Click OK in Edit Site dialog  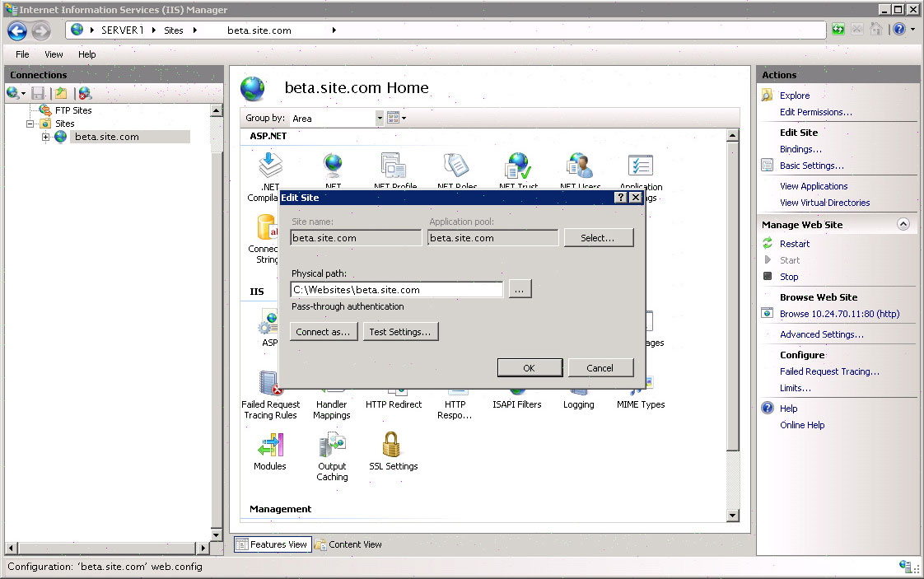click(x=530, y=368)
